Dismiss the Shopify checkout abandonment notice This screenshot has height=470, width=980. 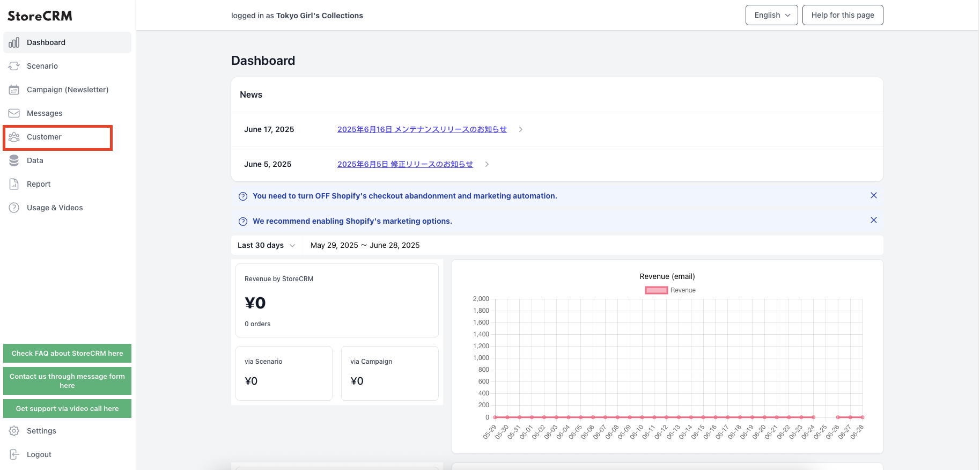[x=874, y=195]
